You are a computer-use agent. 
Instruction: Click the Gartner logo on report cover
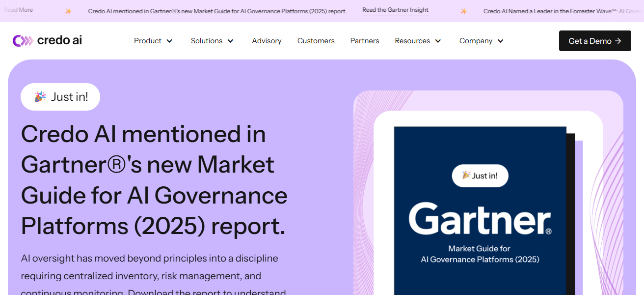tap(480, 219)
